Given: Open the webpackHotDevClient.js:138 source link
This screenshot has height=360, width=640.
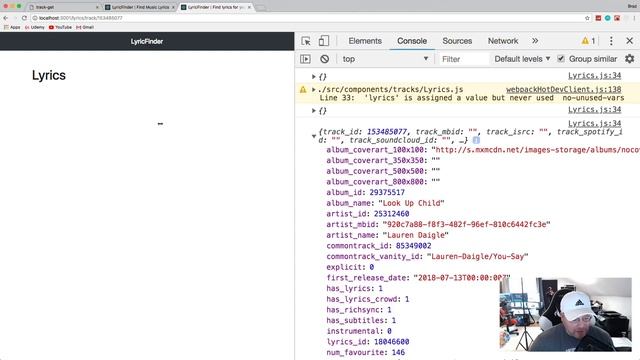Looking at the screenshot, I should coord(564,89).
